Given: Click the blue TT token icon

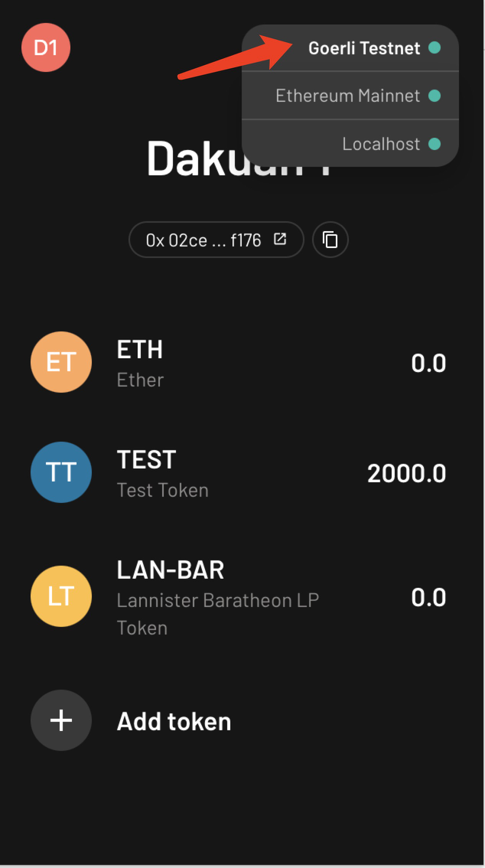Looking at the screenshot, I should coord(61,472).
